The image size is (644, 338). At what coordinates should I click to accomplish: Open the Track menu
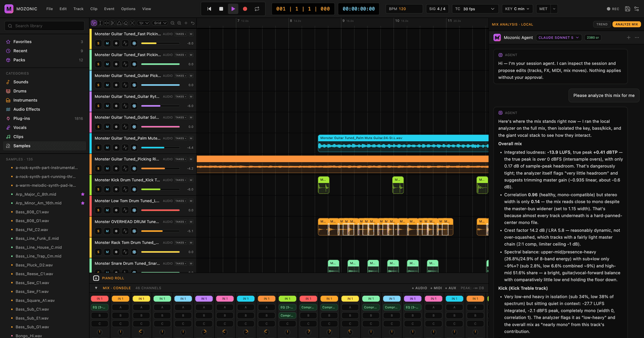pos(78,9)
